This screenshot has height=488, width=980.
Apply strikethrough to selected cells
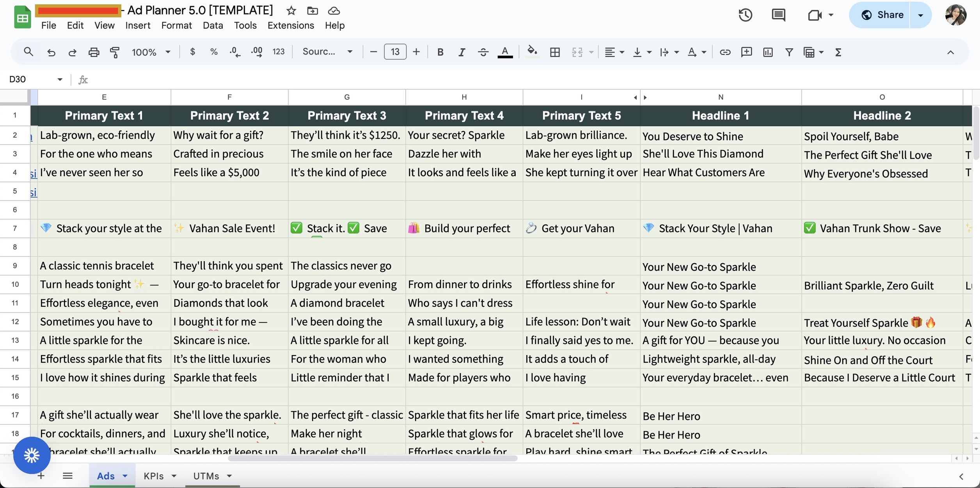point(483,52)
